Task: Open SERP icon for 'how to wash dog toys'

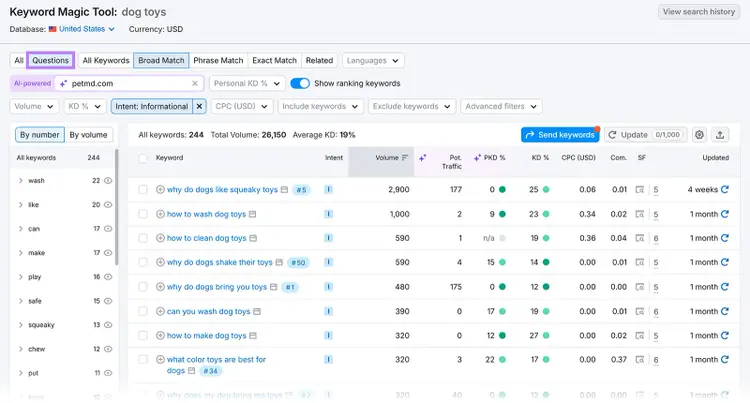Action: (253, 214)
